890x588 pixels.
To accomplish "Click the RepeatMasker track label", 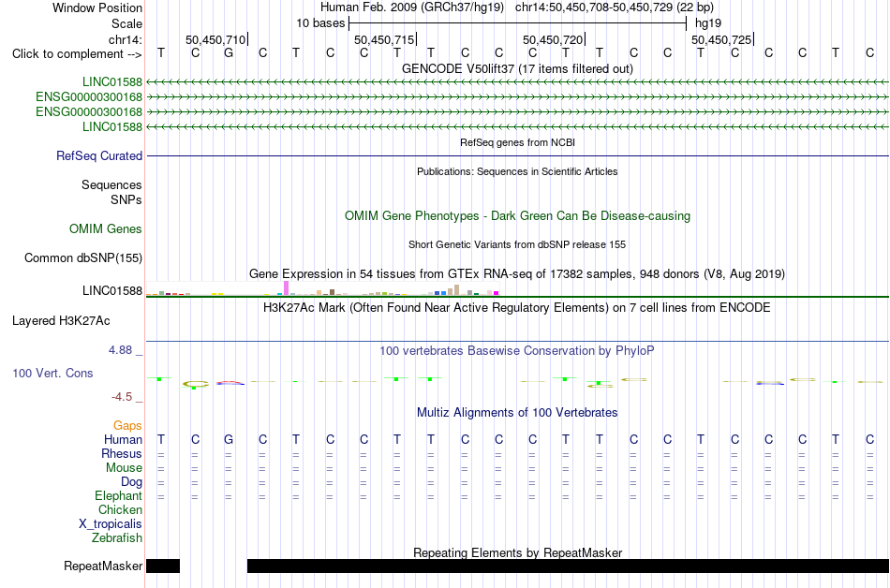I will [103, 566].
